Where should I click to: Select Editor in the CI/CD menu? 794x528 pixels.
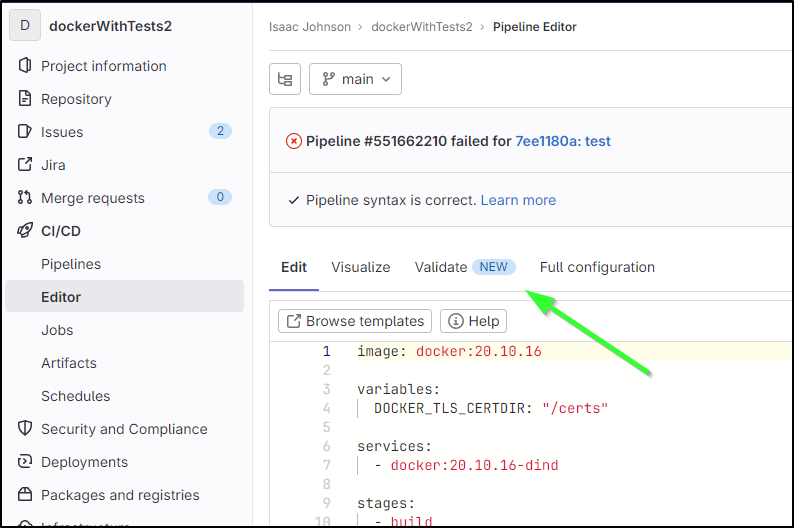[x=125, y=297]
